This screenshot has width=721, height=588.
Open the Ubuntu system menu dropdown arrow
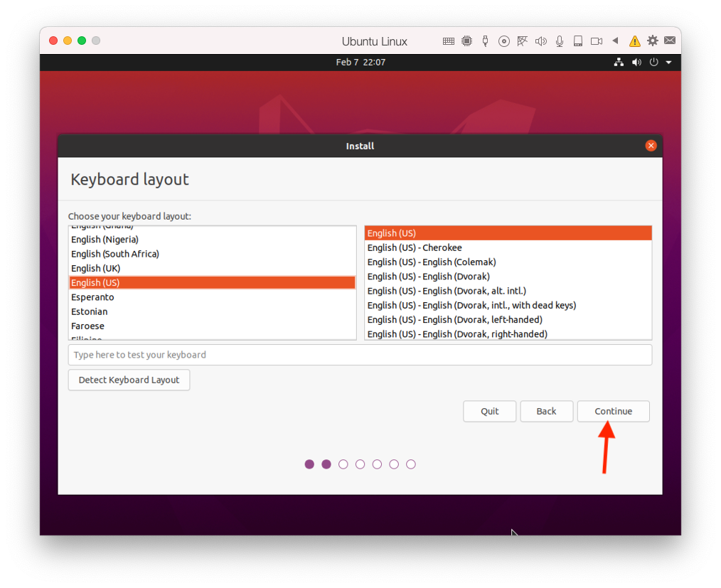(x=669, y=63)
